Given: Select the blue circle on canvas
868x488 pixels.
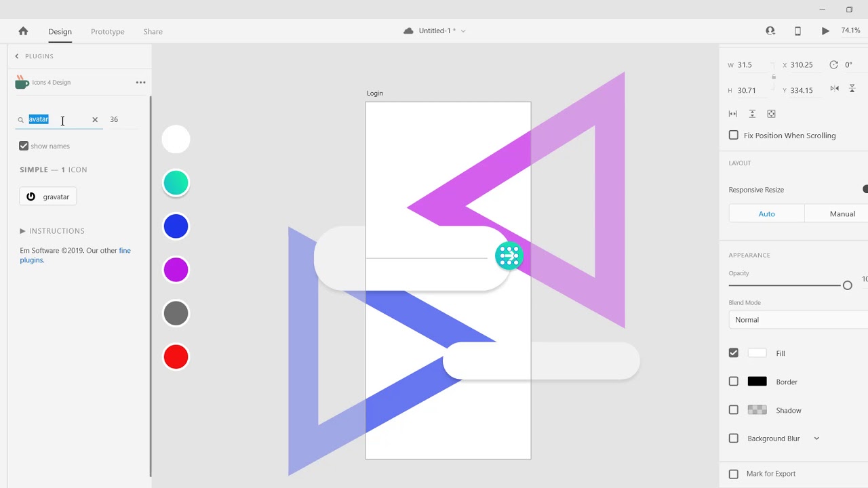Looking at the screenshot, I should coord(176,226).
